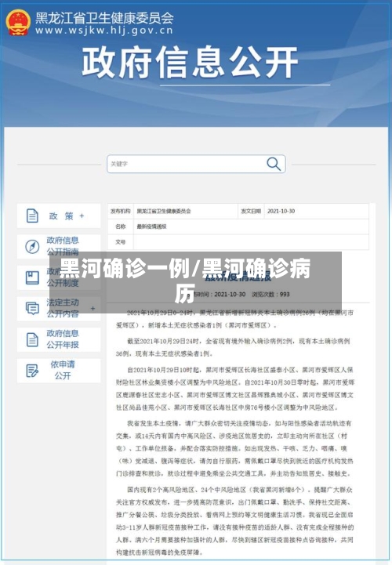Click the save-disk icon beside 公开制度

click(32, 277)
